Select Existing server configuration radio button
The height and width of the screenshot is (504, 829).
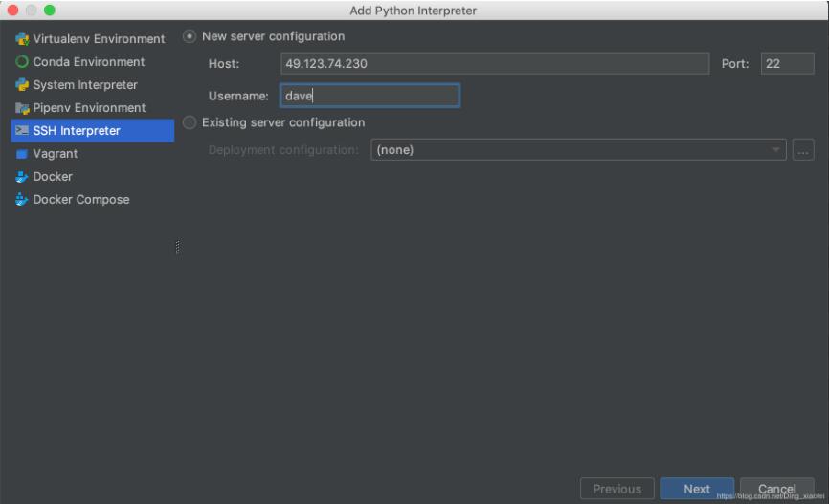[x=190, y=122]
